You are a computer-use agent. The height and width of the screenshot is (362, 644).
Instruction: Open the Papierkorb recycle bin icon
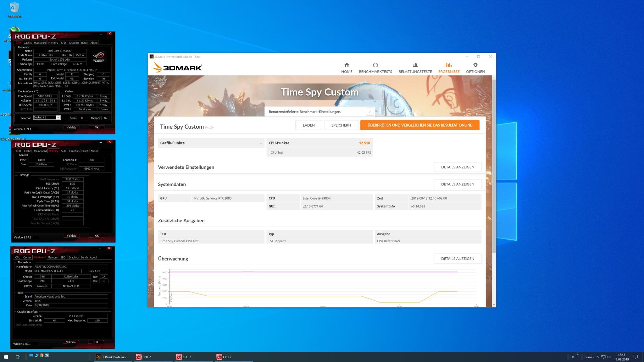pos(14,10)
